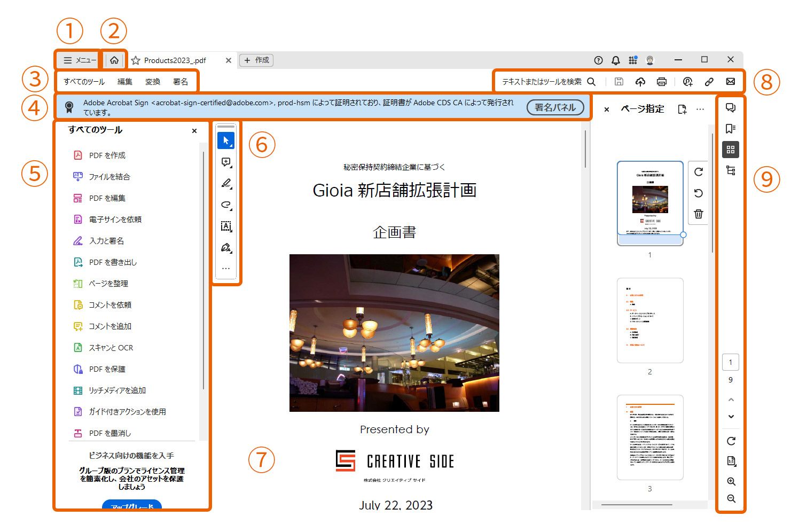Viewport: 799px width, 532px height.
Task: Open the 変換 menu
Action: (x=153, y=82)
